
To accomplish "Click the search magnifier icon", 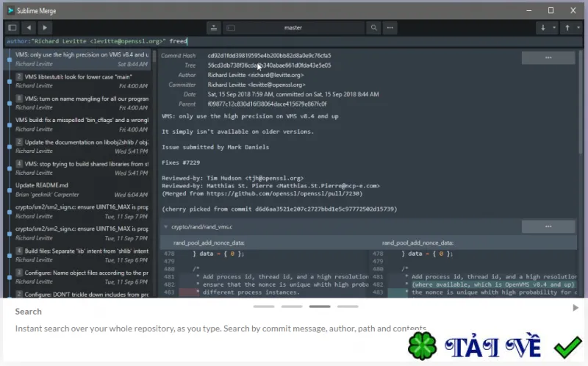I will (373, 28).
